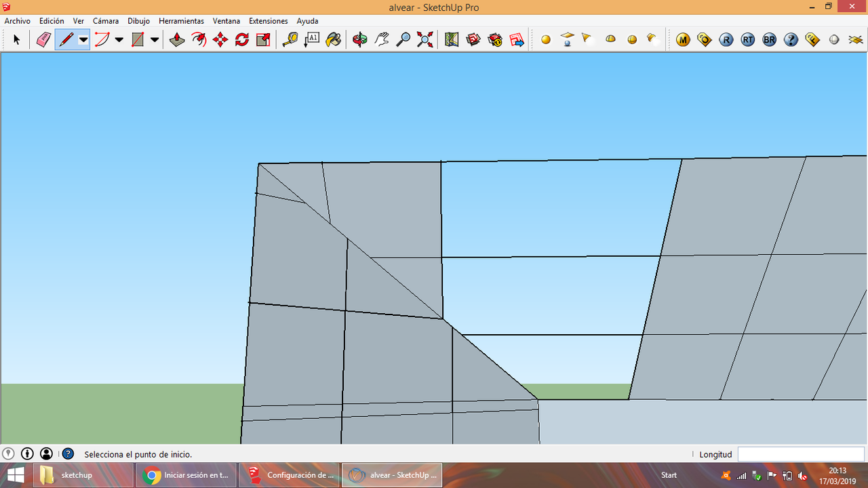Click the geolocation status bar icon
The width and height of the screenshot is (868, 488).
[8, 454]
